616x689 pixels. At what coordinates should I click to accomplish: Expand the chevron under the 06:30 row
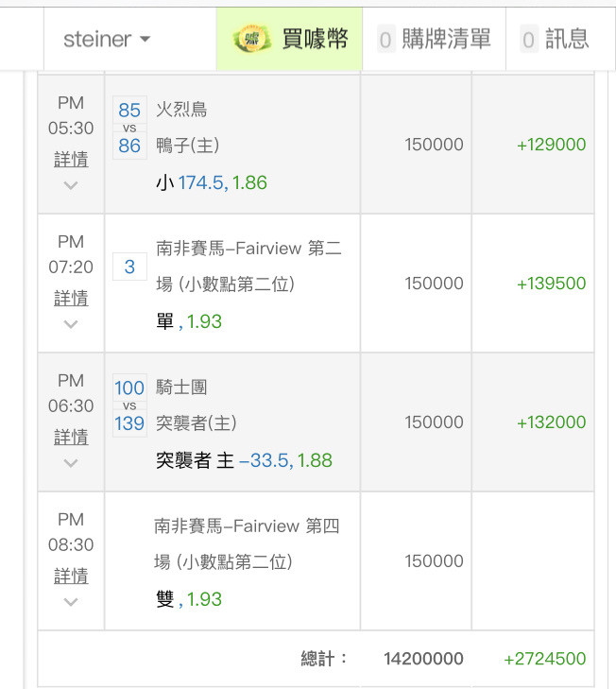click(71, 463)
